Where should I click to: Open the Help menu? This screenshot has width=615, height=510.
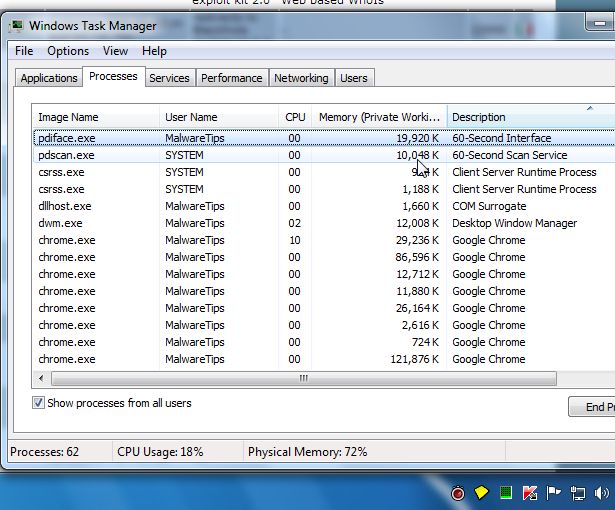pyautogui.click(x=154, y=51)
